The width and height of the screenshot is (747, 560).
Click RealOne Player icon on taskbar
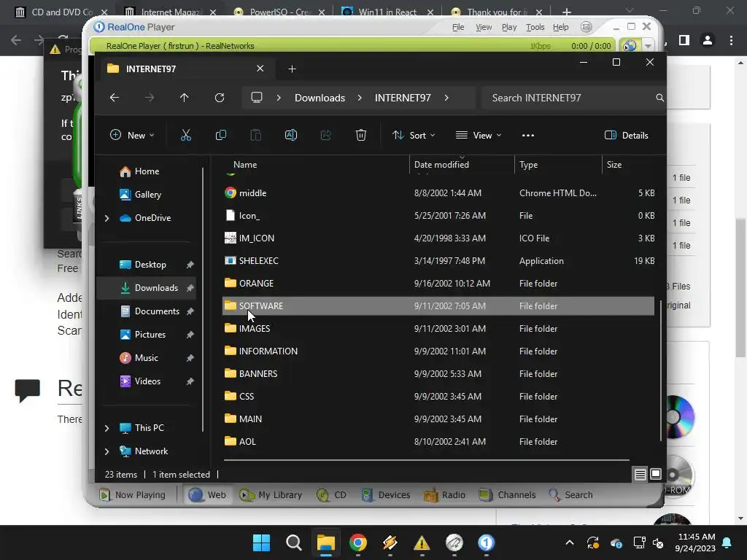click(x=486, y=542)
